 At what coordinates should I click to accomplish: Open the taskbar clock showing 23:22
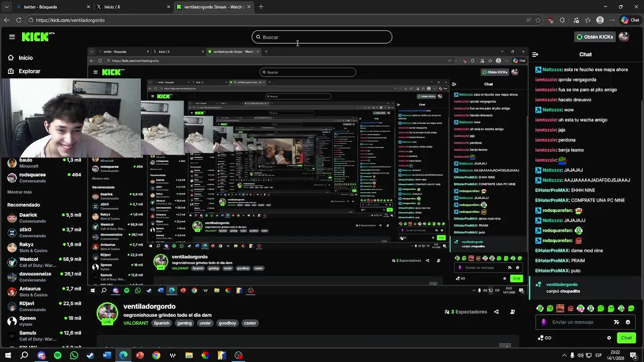tap(615, 355)
